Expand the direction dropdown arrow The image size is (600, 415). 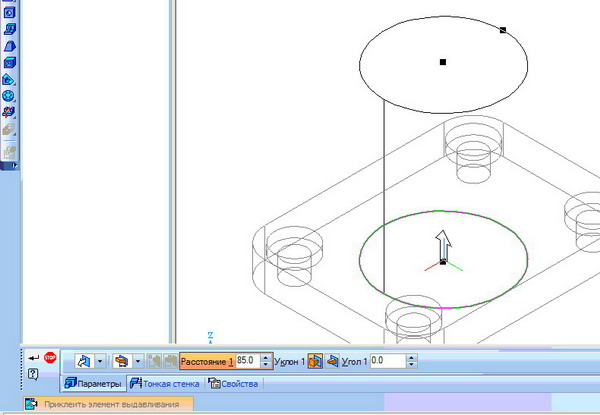coord(100,360)
